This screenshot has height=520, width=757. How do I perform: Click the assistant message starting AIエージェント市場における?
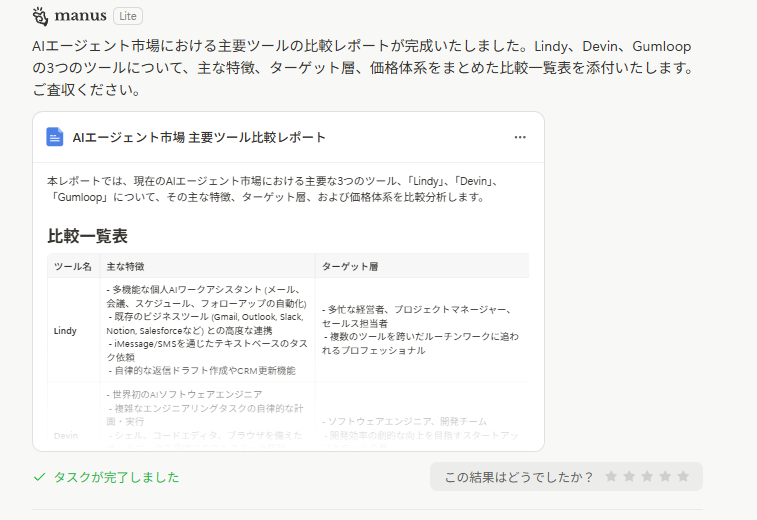click(362, 68)
